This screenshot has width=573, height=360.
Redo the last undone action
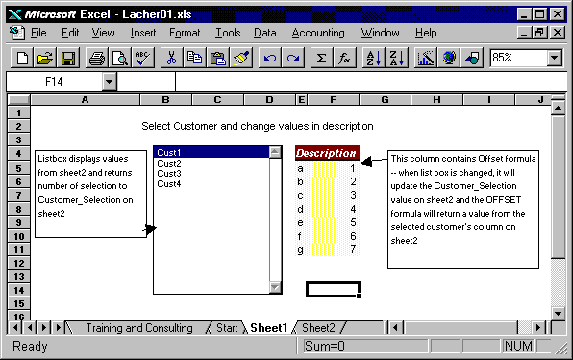click(x=293, y=58)
